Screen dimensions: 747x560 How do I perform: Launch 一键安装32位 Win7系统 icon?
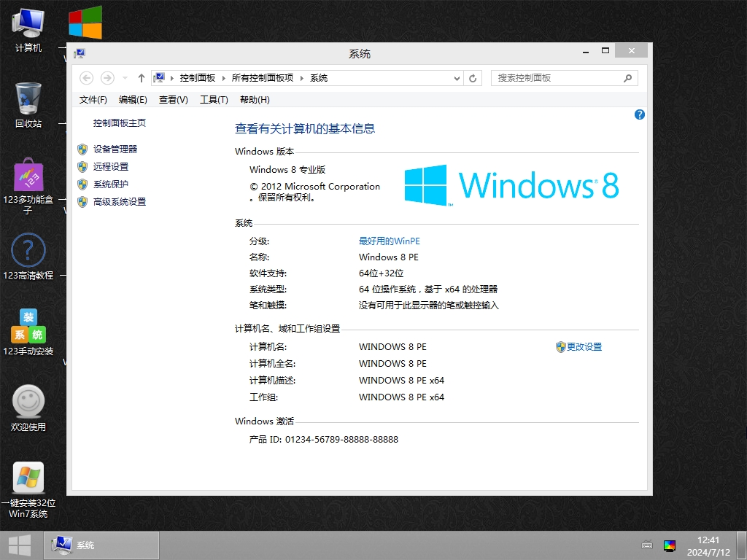click(28, 489)
